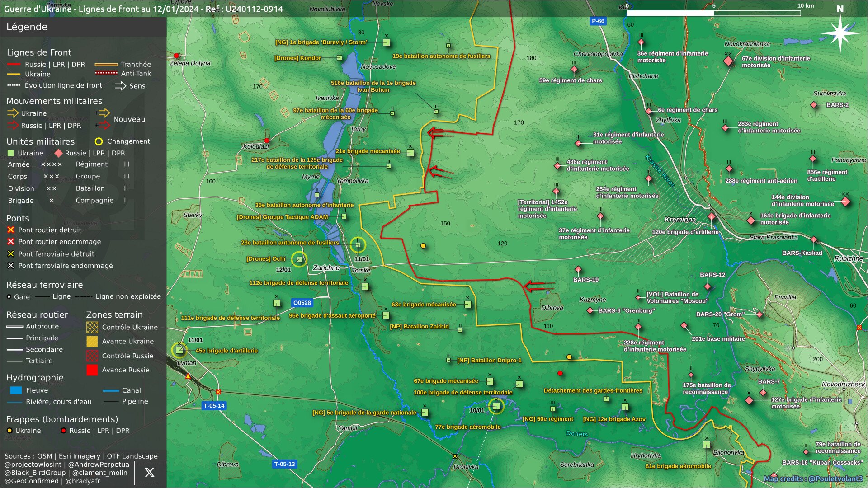Click the BARS-Kaskad label
The height and width of the screenshot is (488, 868).
click(x=802, y=253)
